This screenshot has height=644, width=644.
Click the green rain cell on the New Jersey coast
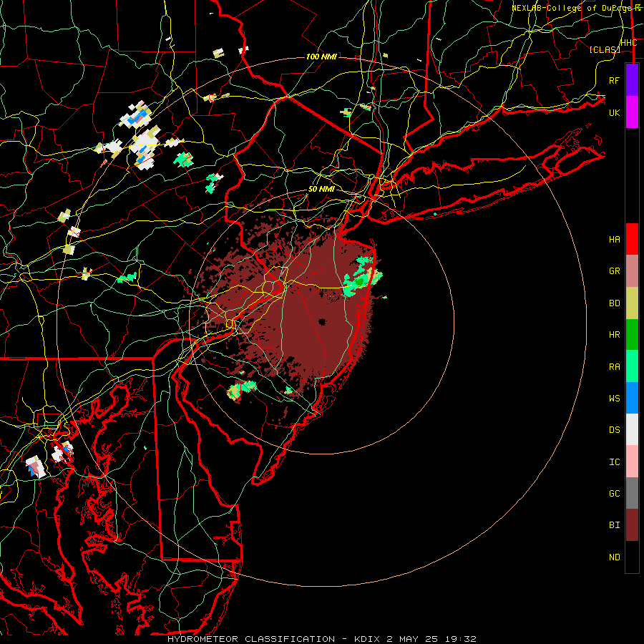362,276
